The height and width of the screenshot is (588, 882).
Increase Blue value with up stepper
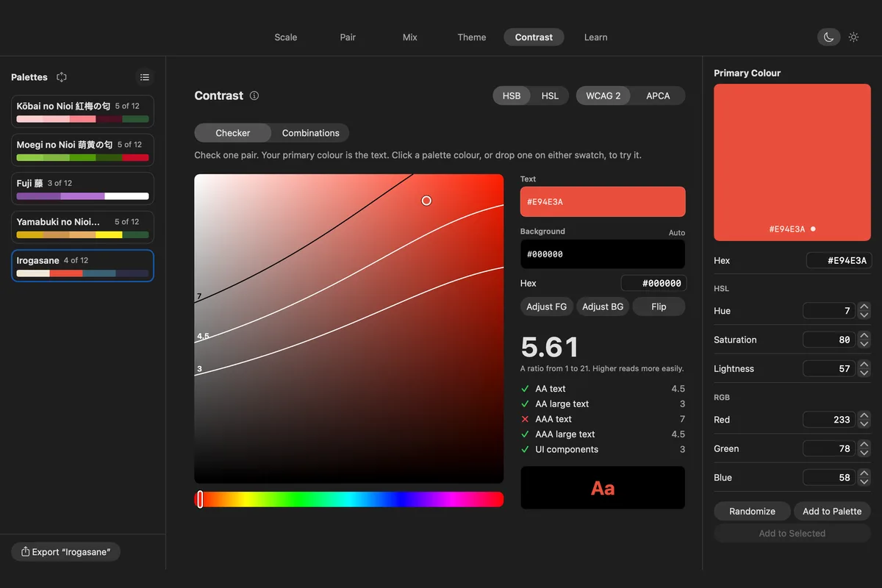(x=864, y=473)
